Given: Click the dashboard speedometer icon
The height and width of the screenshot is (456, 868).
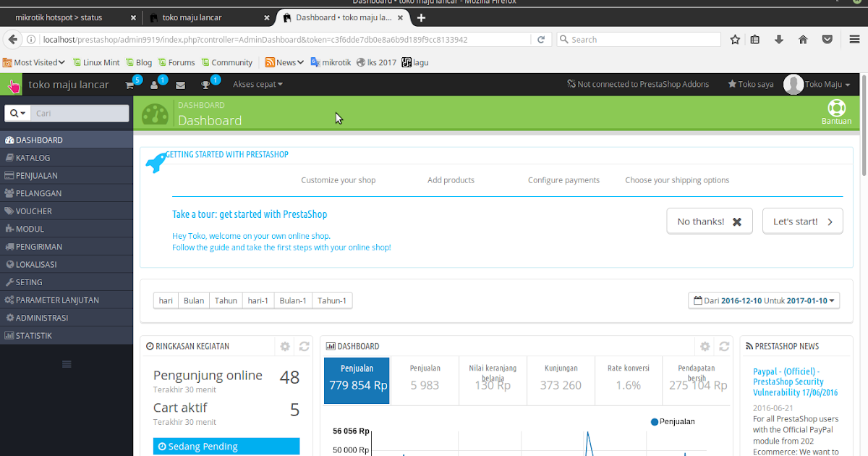Looking at the screenshot, I should (x=156, y=114).
